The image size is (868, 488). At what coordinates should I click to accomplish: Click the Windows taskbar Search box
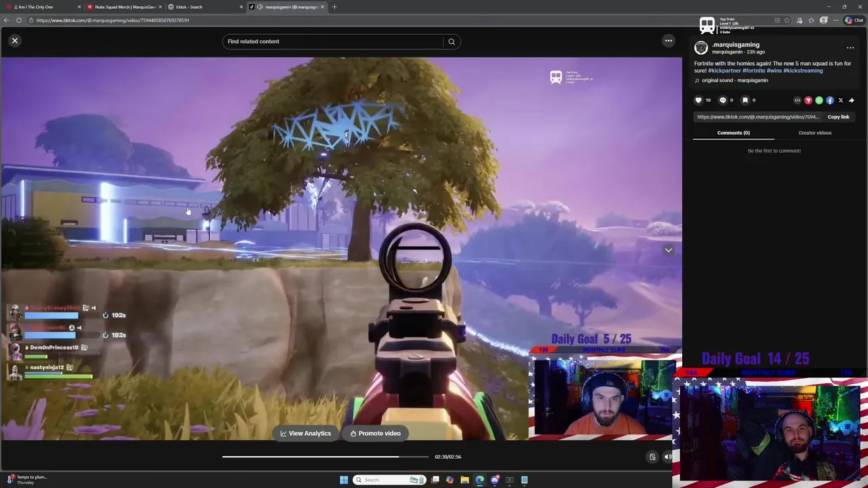[x=389, y=480]
